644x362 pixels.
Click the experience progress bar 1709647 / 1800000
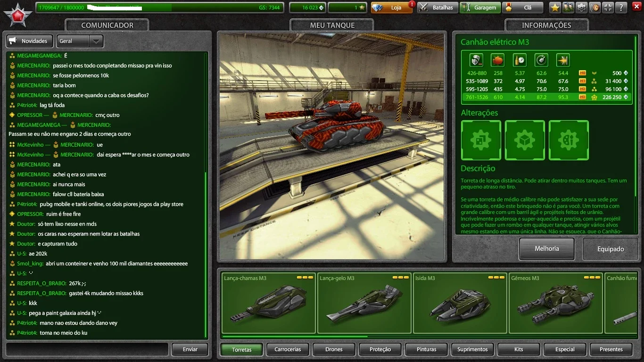click(x=159, y=8)
